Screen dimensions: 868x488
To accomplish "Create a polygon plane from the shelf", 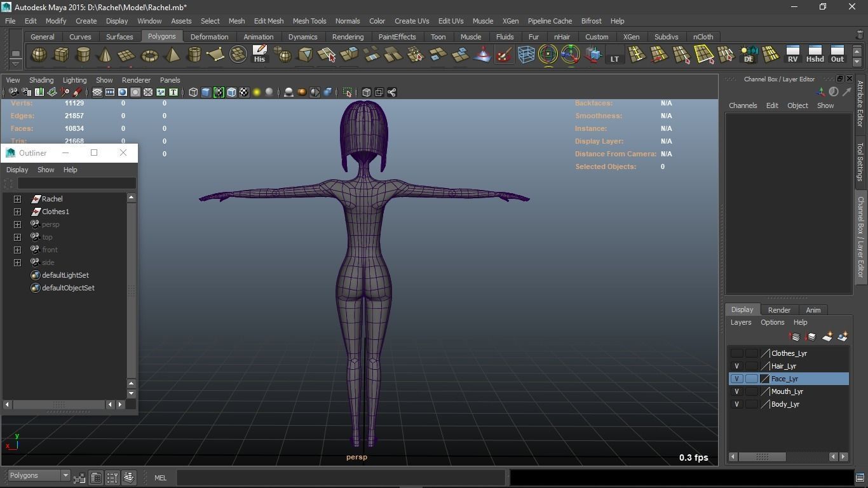I will pyautogui.click(x=127, y=55).
